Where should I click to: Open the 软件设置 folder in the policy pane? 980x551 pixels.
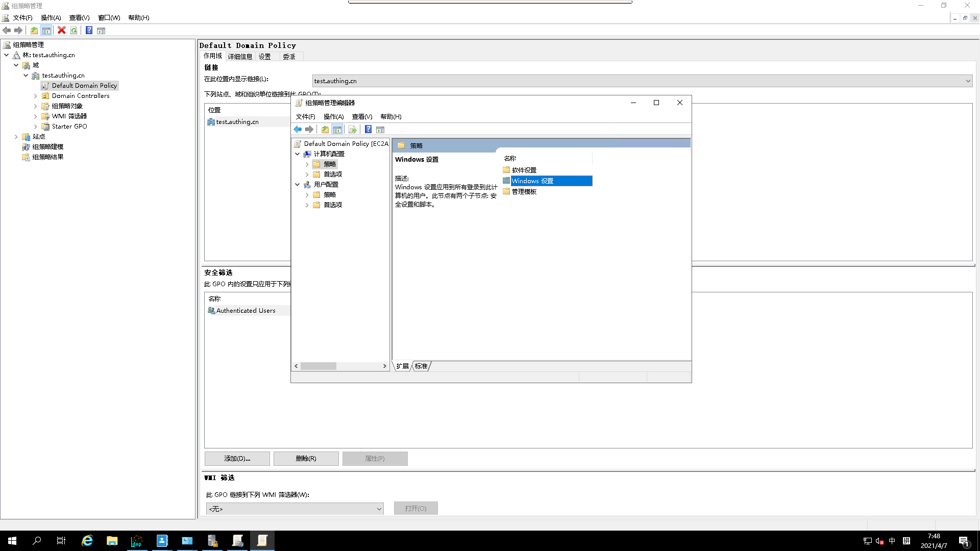(x=524, y=170)
